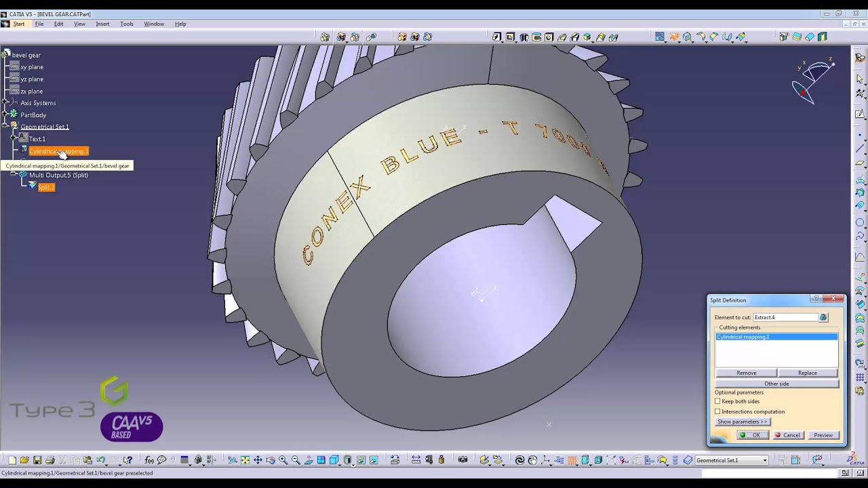This screenshot has width=868, height=488.
Task: Open the File menu
Action: [39, 24]
